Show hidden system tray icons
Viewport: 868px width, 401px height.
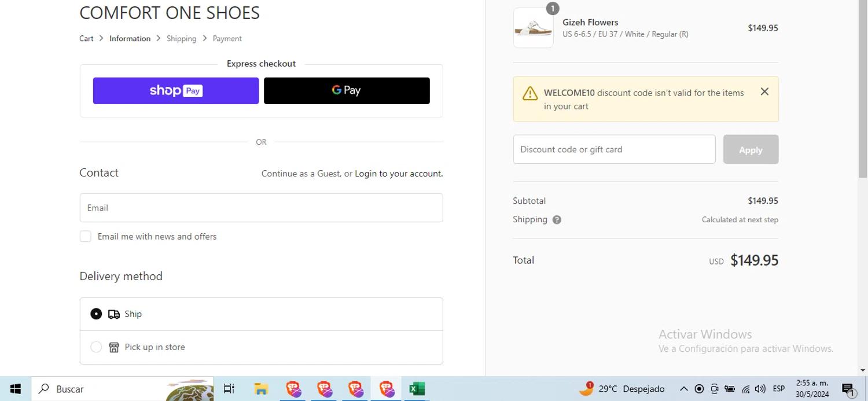(x=683, y=389)
